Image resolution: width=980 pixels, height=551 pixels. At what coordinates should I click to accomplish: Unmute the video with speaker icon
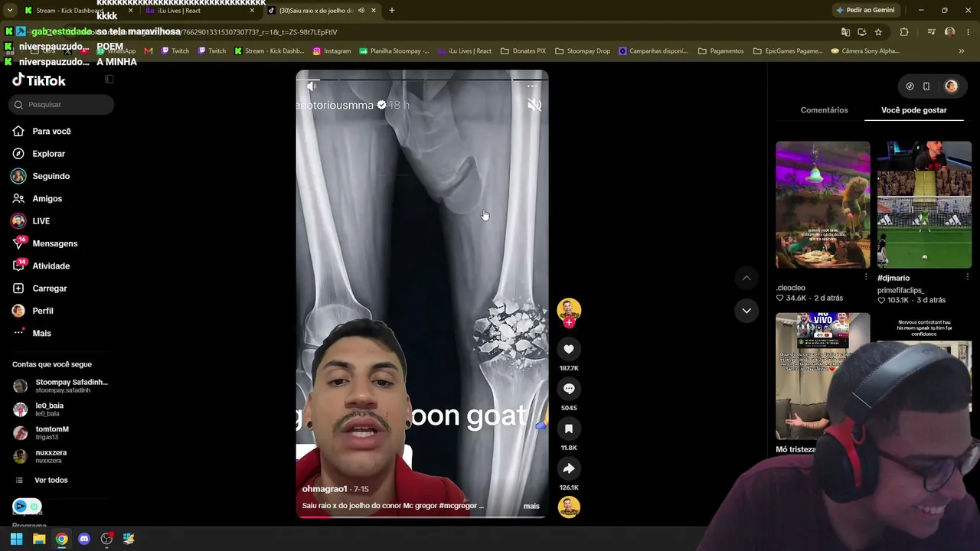pos(311,86)
